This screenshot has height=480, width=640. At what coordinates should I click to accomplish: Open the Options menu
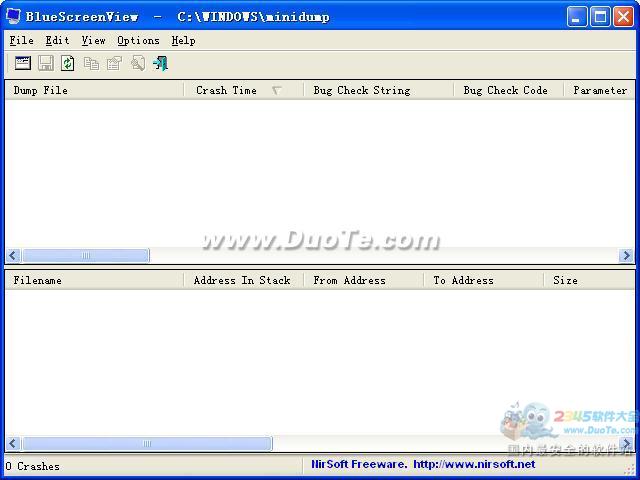pyautogui.click(x=138, y=40)
